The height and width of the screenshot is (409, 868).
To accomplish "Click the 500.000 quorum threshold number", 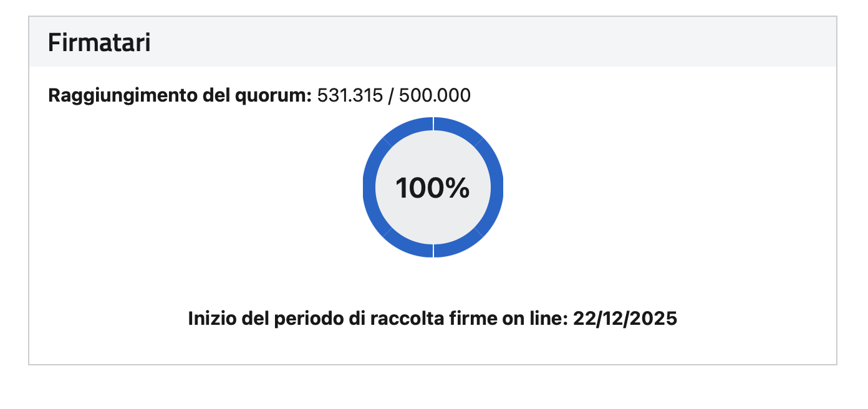I will click(435, 95).
